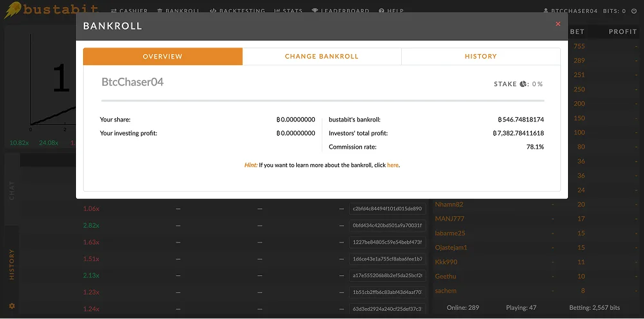The image size is (644, 319).
Task: Close the Bankroll dialog with the X
Action: point(558,24)
